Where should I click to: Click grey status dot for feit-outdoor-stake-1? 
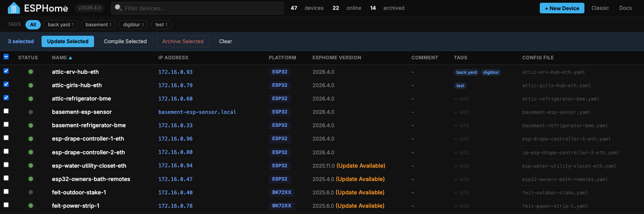pos(31,192)
